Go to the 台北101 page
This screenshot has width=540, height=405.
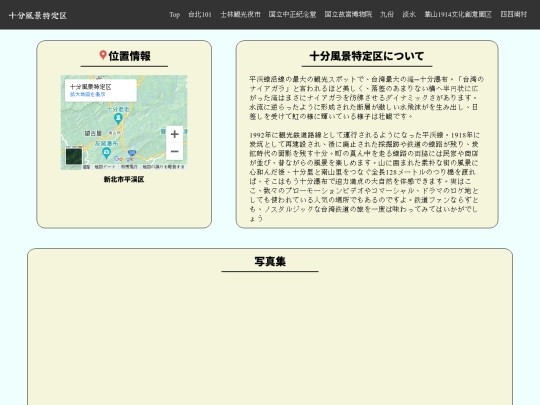click(200, 14)
